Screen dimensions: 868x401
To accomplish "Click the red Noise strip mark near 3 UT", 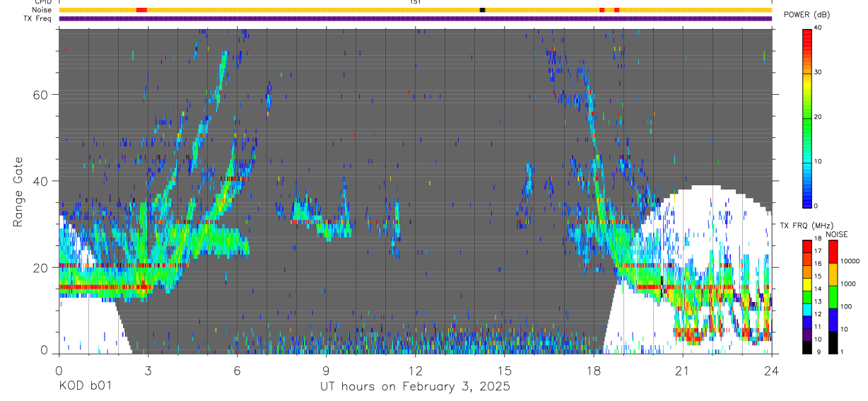I will pyautogui.click(x=141, y=10).
